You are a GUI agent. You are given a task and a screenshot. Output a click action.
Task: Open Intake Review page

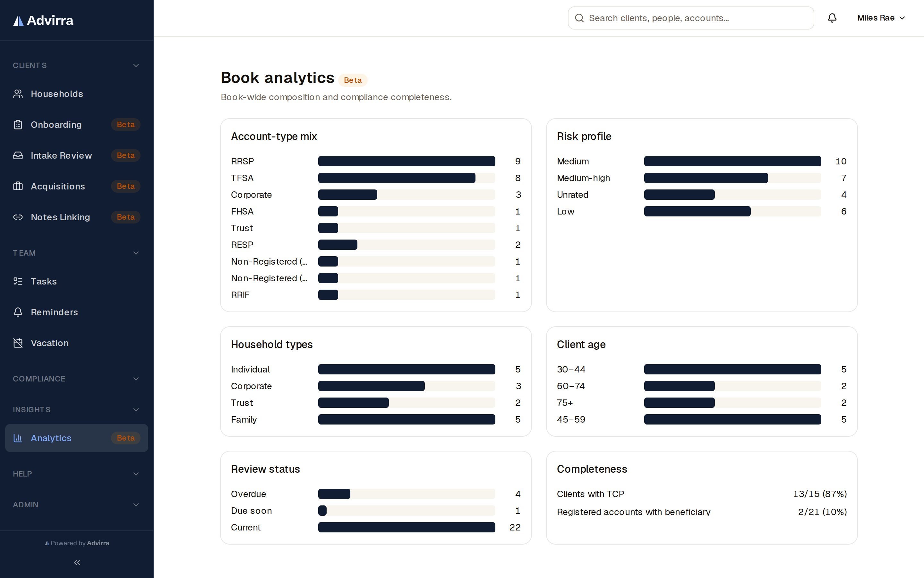click(76, 156)
